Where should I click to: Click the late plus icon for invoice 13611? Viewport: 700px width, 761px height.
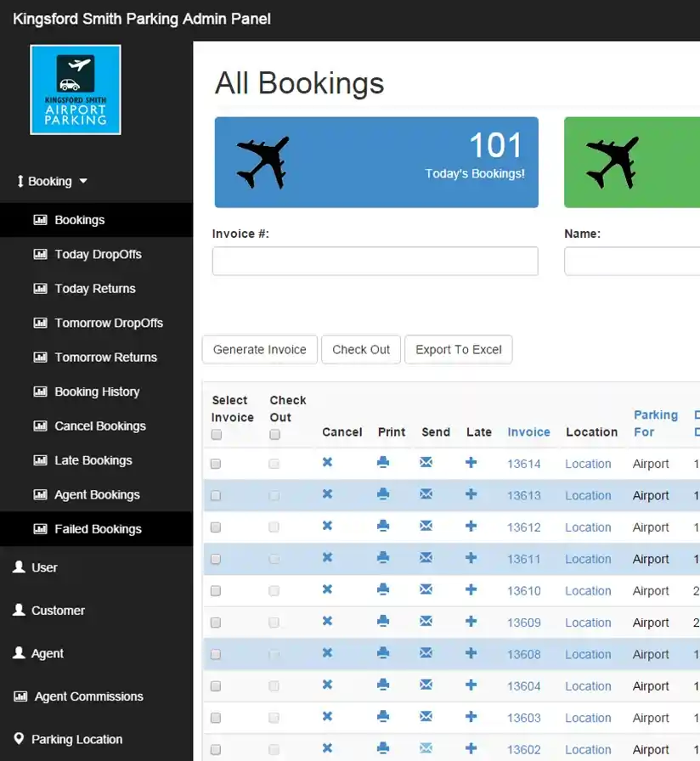coord(471,559)
